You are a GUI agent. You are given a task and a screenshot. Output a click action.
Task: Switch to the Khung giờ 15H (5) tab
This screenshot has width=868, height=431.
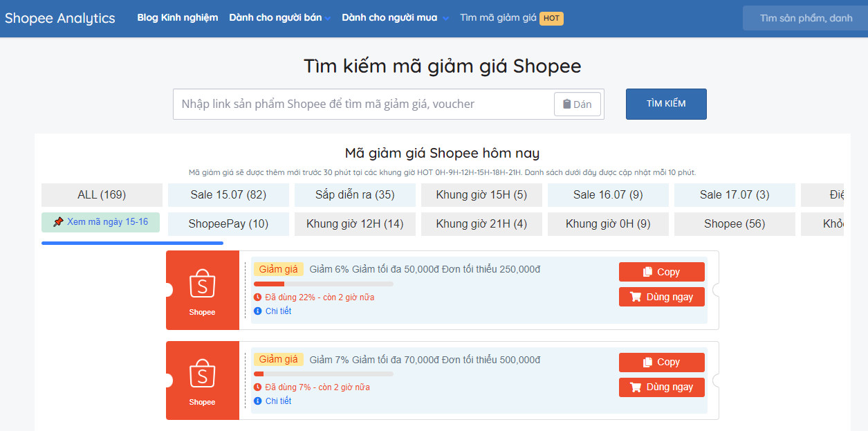[x=481, y=195]
